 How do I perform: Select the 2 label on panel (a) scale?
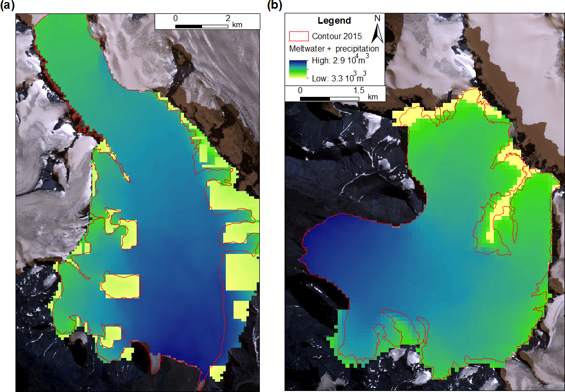228,18
